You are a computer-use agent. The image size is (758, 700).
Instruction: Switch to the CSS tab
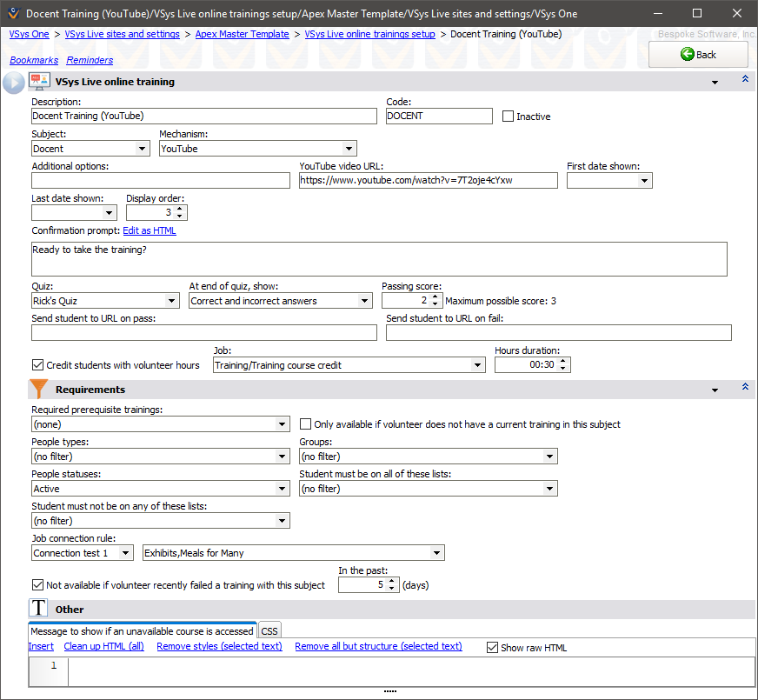click(269, 631)
